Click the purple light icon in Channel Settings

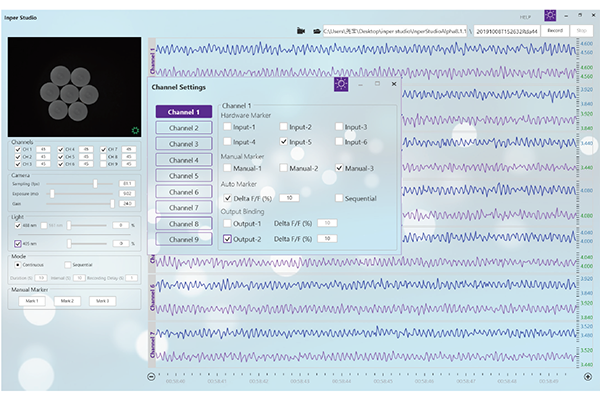pyautogui.click(x=340, y=86)
